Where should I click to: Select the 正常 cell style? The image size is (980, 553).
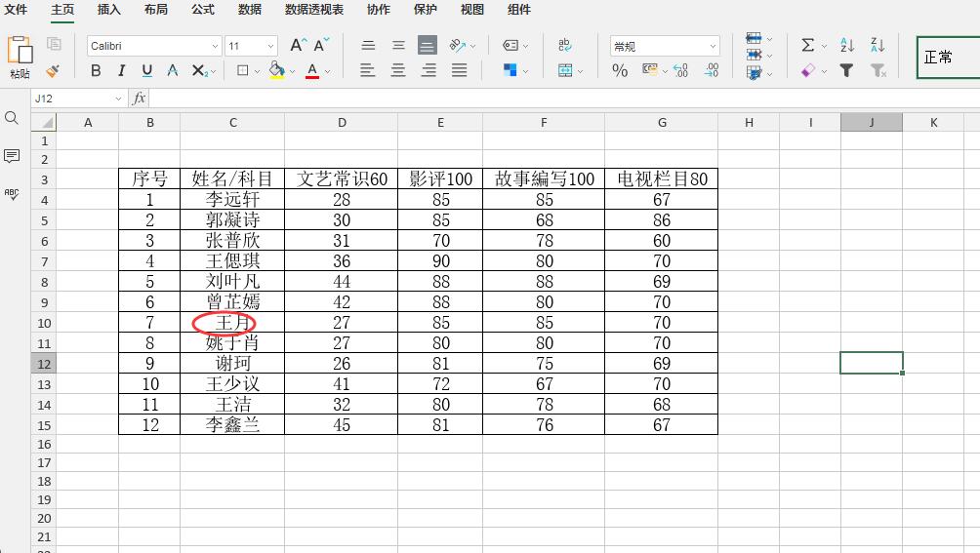point(948,58)
